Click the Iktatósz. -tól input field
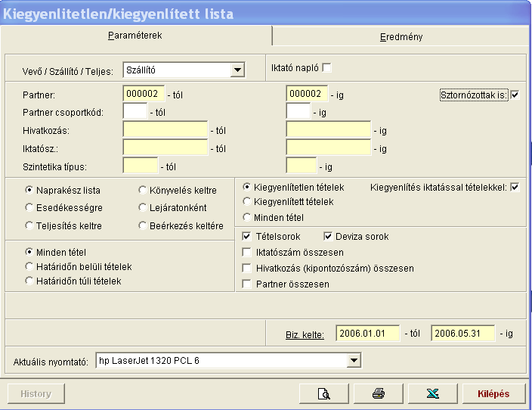The height and width of the screenshot is (410, 532). [x=165, y=148]
